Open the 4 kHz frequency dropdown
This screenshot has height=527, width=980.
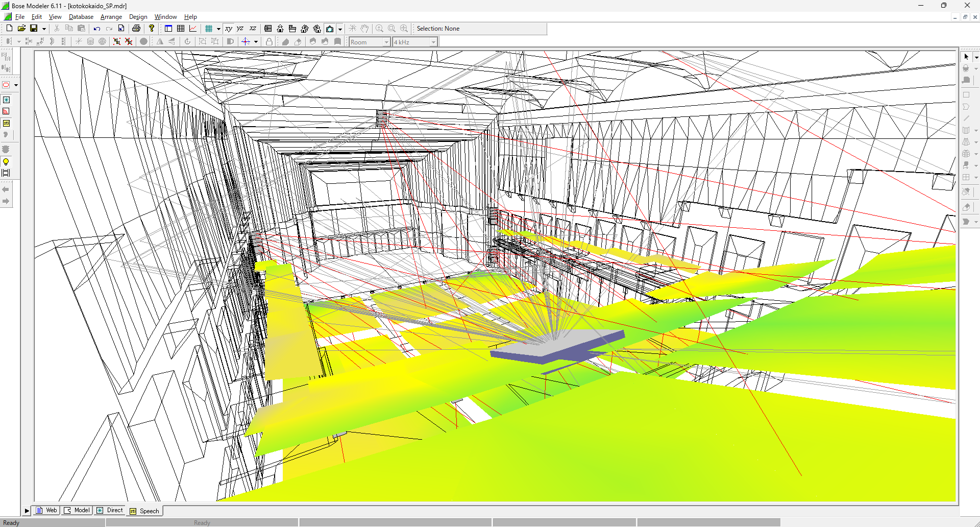coord(415,42)
